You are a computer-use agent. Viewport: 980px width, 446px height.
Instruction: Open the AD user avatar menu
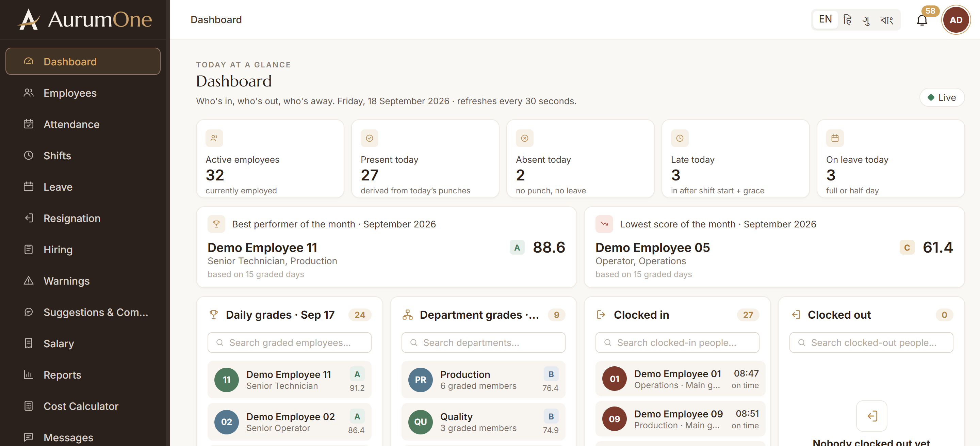point(955,20)
